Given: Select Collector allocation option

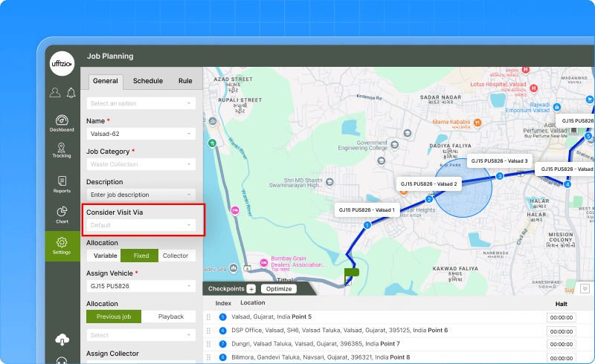Looking at the screenshot, I should click(x=176, y=256).
